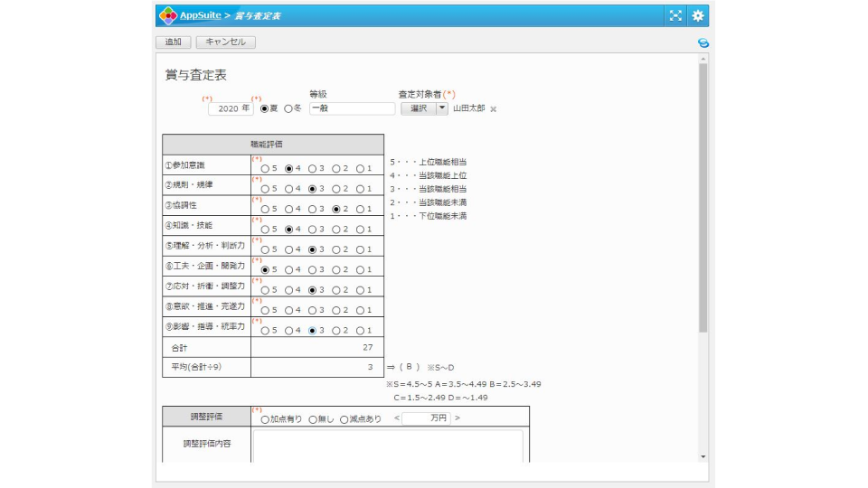Rate ④知識・技能 as 2
868x488 pixels.
336,230
